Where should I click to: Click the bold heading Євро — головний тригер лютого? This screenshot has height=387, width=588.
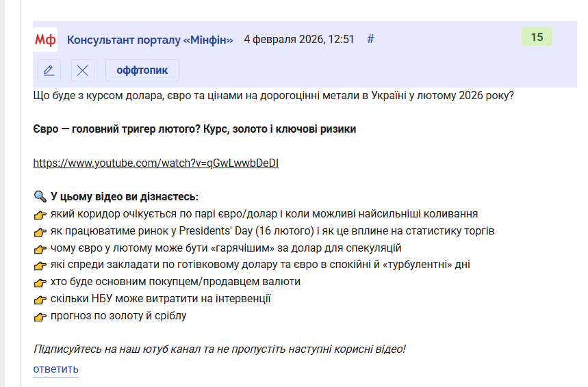(194, 129)
